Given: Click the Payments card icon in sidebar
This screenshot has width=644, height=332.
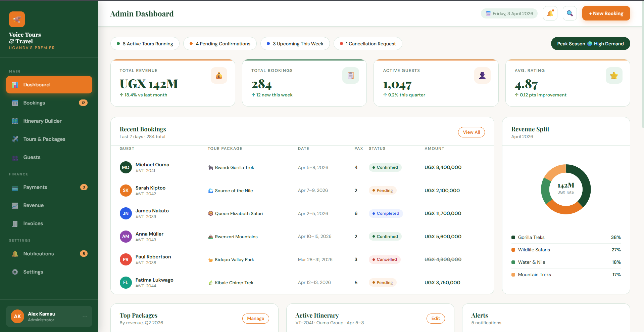Looking at the screenshot, I should tap(15, 187).
